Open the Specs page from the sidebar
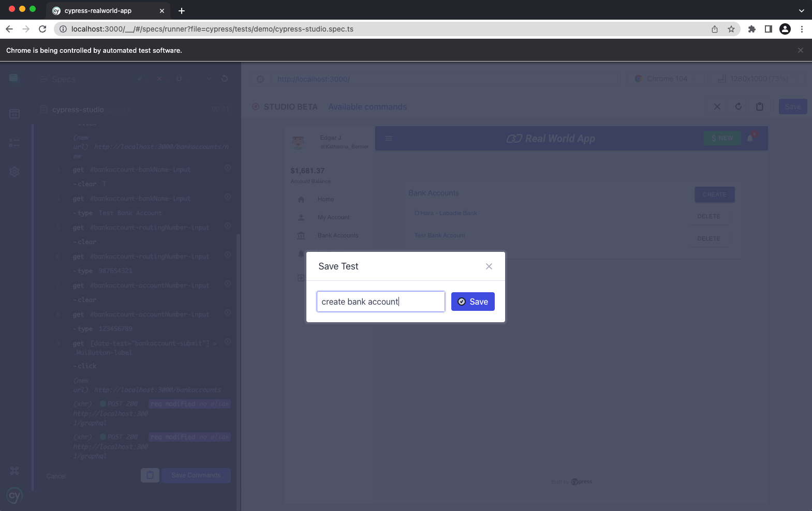This screenshot has height=511, width=812. pos(14,113)
